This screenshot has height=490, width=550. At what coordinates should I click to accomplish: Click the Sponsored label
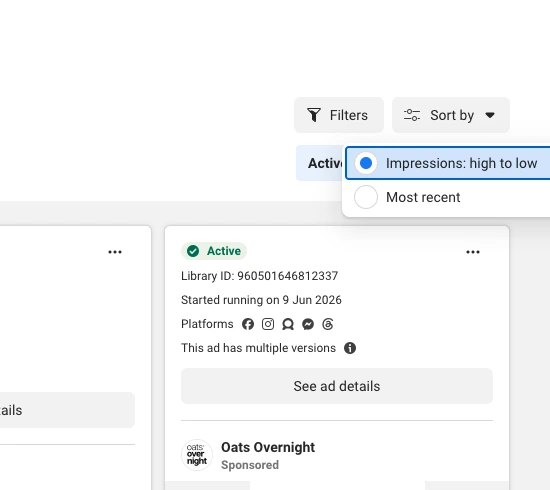[x=250, y=465]
